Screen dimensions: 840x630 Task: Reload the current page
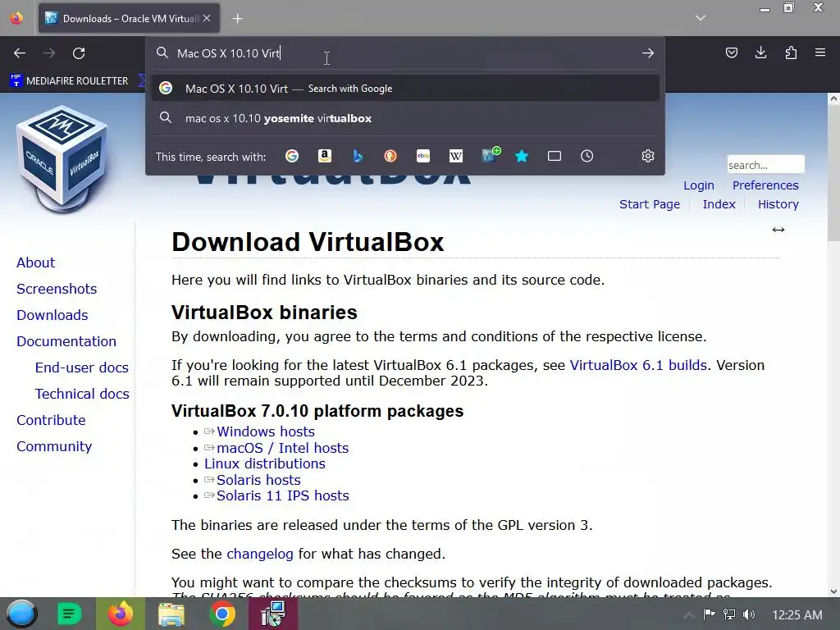tap(79, 53)
